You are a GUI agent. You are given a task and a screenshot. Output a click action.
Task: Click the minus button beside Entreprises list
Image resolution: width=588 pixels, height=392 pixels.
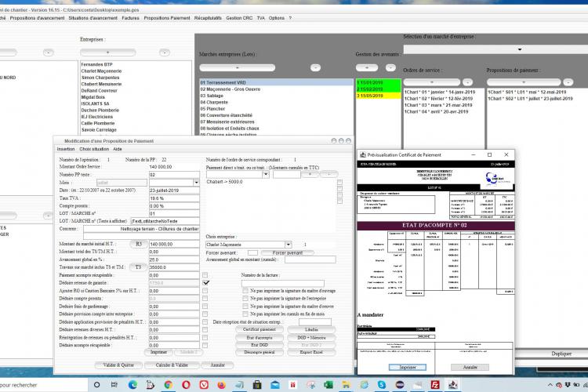tap(165, 53)
